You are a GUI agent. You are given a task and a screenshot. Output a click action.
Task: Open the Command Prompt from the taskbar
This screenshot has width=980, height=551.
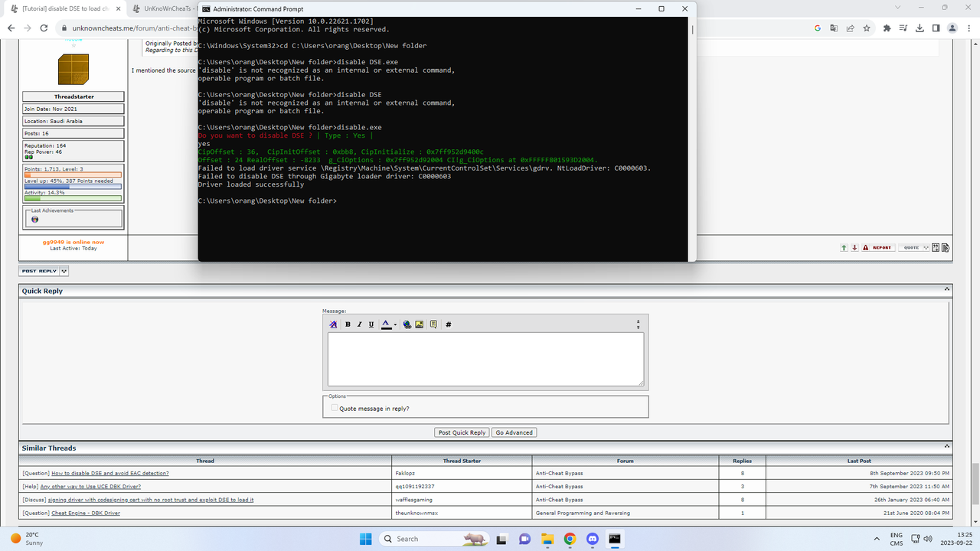coord(615,539)
